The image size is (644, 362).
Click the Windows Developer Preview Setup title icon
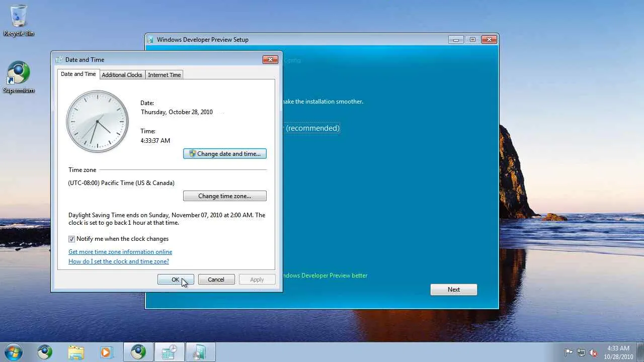tap(150, 40)
